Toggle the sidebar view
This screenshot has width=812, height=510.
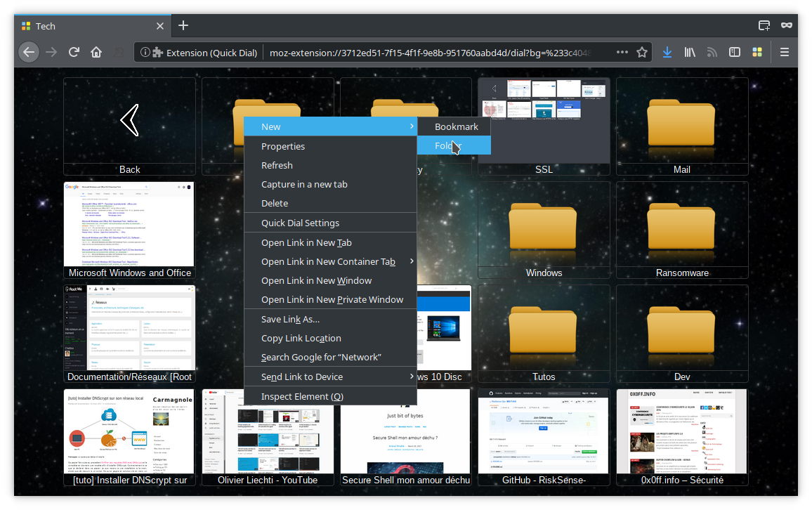point(735,52)
